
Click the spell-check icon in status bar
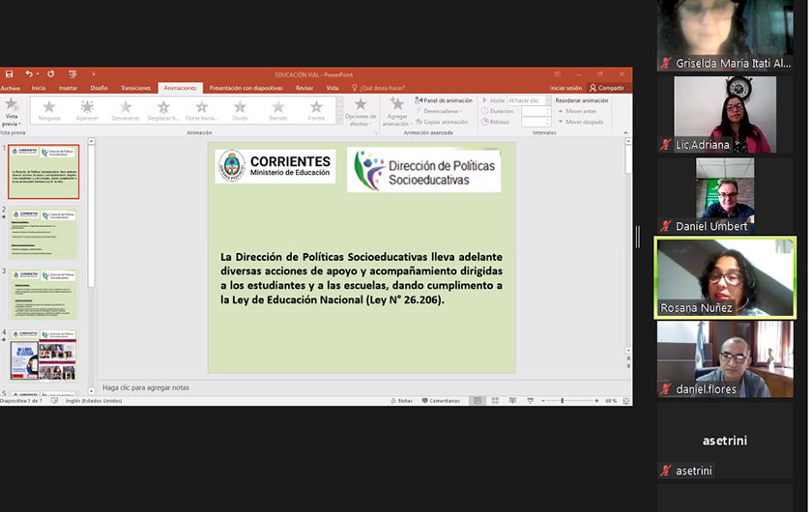tap(54, 401)
